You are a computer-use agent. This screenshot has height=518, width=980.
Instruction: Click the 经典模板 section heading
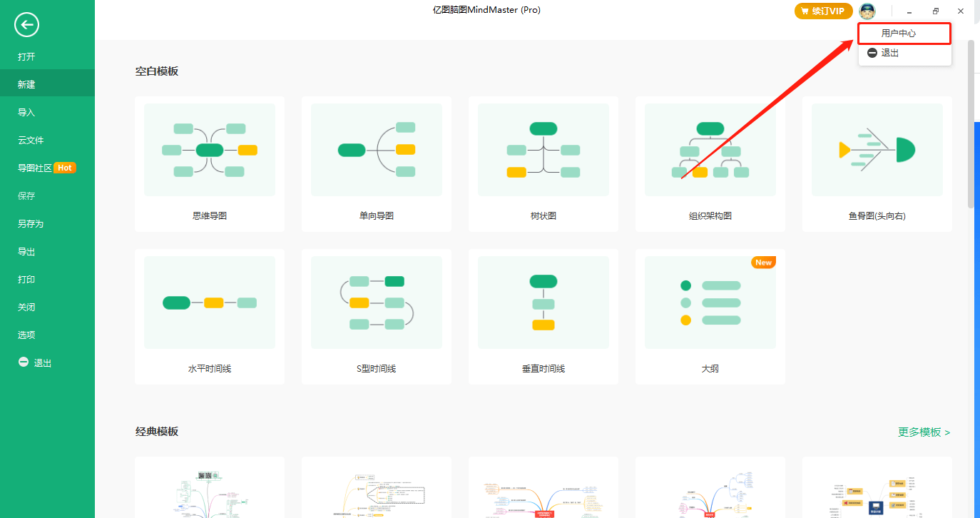[x=157, y=432]
